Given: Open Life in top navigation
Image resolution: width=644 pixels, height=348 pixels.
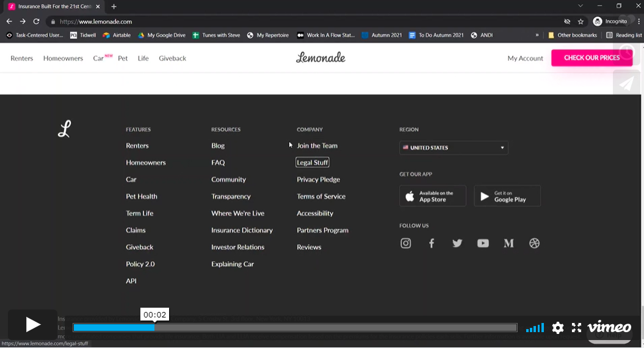Looking at the screenshot, I should [143, 59].
